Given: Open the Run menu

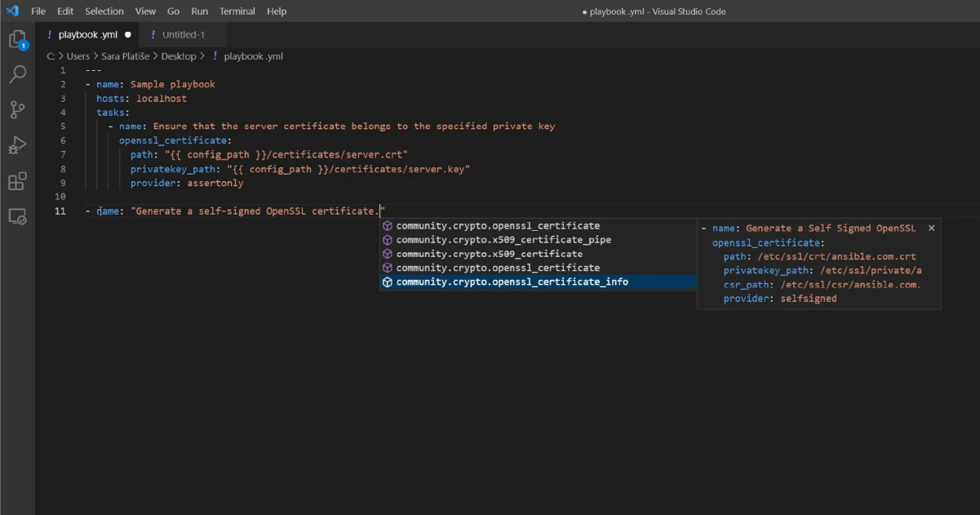Looking at the screenshot, I should coord(199,11).
